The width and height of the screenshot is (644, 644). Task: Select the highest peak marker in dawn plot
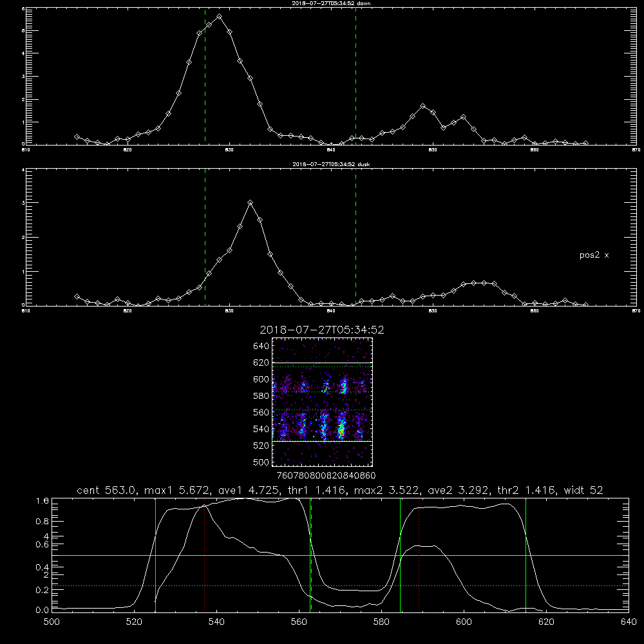pos(220,17)
